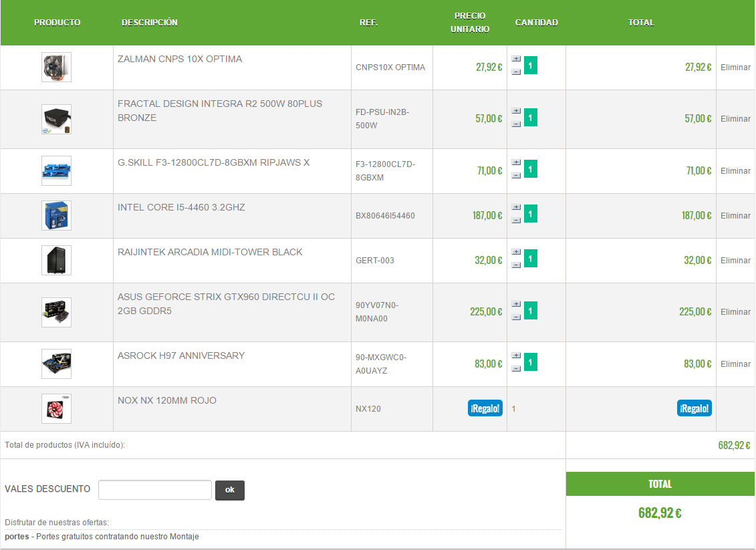Image resolution: width=756 pixels, height=550 pixels.
Task: Click the DESCRIPCIÓN column header
Action: coord(150,23)
